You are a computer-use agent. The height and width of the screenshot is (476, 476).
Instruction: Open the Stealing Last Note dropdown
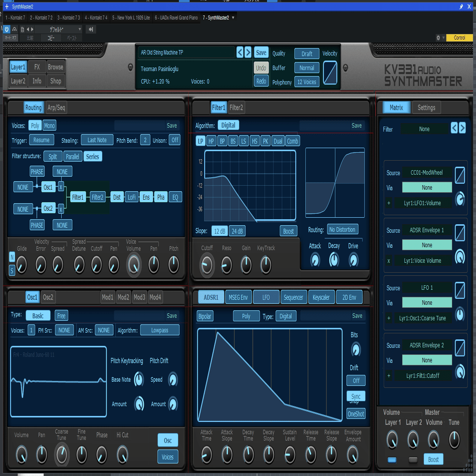(97, 140)
